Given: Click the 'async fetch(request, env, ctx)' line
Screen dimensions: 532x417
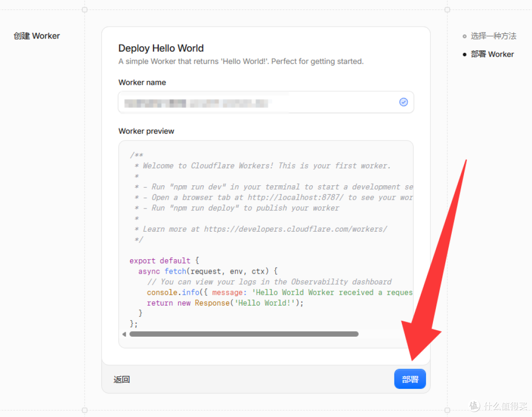Looking at the screenshot, I should pos(208,271).
